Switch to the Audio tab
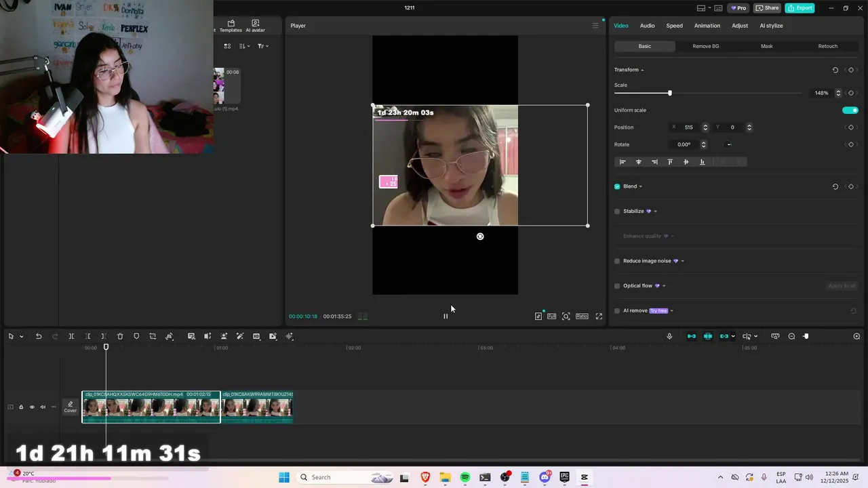The width and height of the screenshot is (868, 488). click(648, 26)
